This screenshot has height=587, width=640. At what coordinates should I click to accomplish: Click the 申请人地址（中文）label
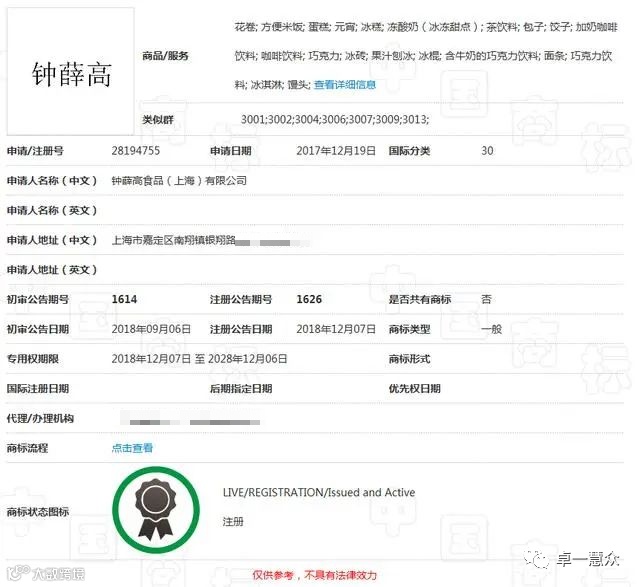tap(52, 240)
